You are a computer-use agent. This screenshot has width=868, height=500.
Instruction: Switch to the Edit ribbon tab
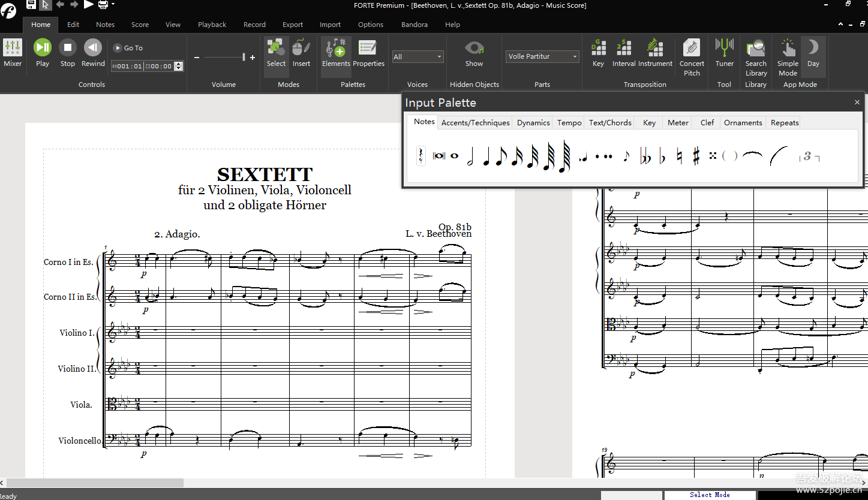[x=73, y=25]
